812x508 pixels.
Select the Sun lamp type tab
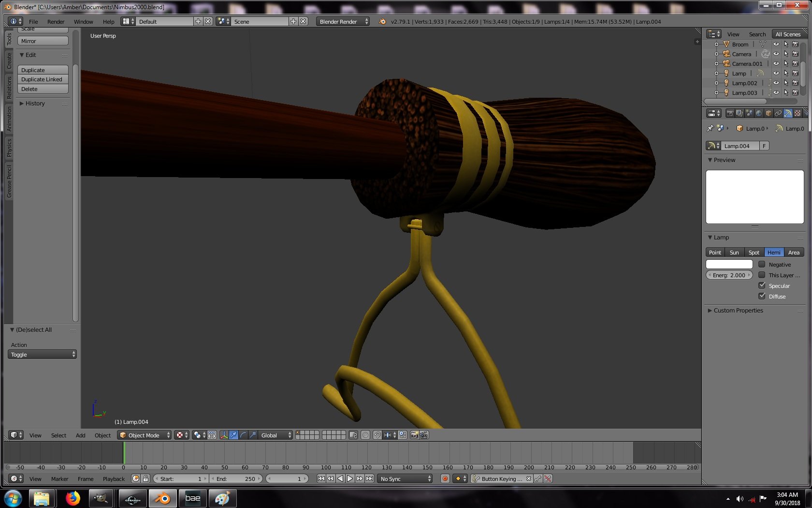(734, 252)
